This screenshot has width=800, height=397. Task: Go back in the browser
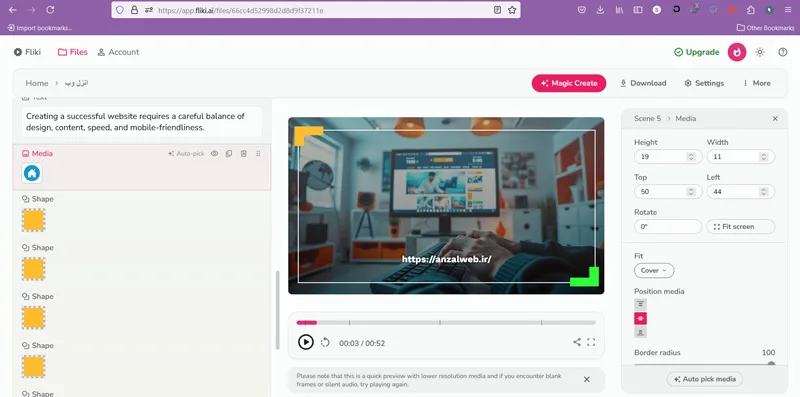[13, 10]
